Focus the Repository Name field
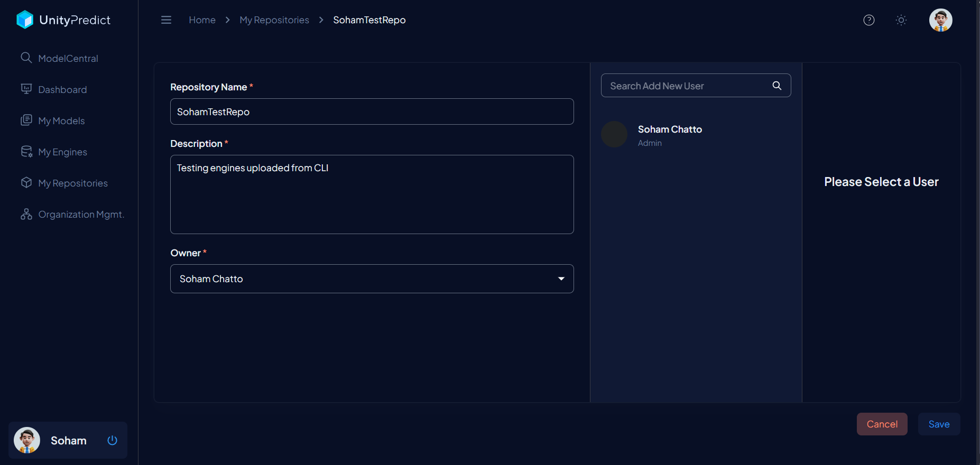980x465 pixels. tap(372, 111)
